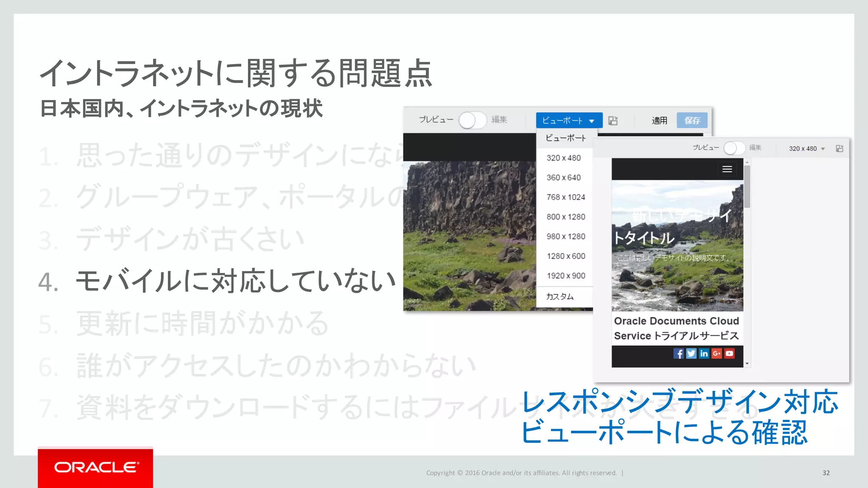Viewport: 868px width, 488px height.
Task: Open the ビューポート dropdown button
Action: [569, 120]
